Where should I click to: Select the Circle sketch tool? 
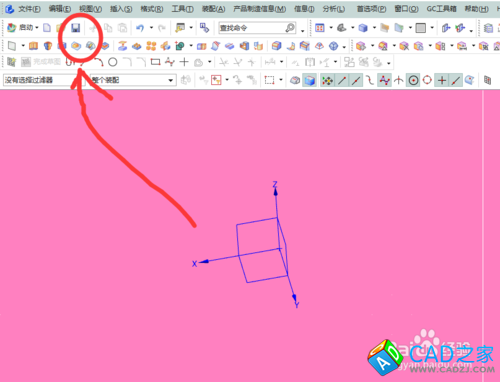(113, 62)
